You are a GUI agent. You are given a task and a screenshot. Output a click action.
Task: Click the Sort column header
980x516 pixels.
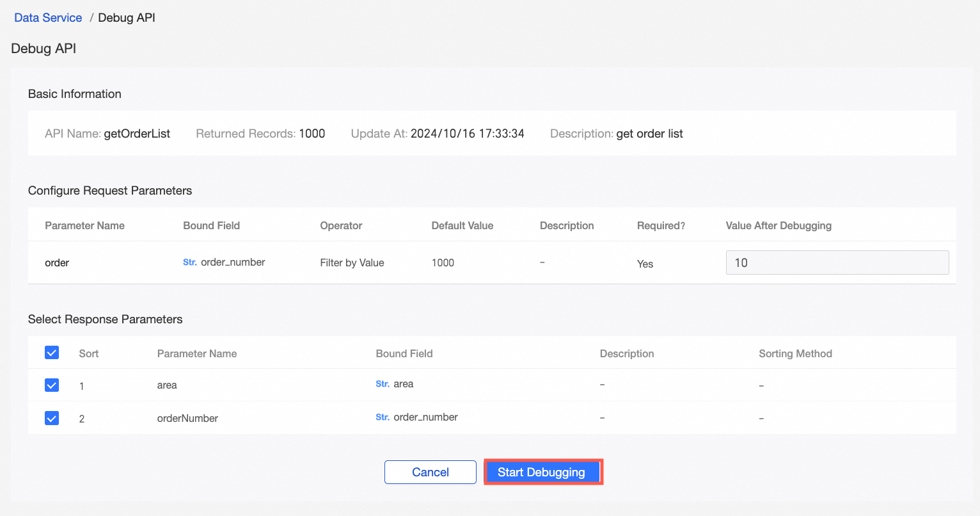click(89, 353)
